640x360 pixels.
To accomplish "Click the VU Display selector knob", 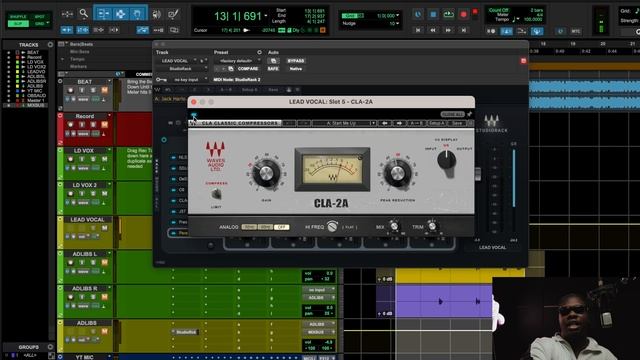I will pos(447,161).
